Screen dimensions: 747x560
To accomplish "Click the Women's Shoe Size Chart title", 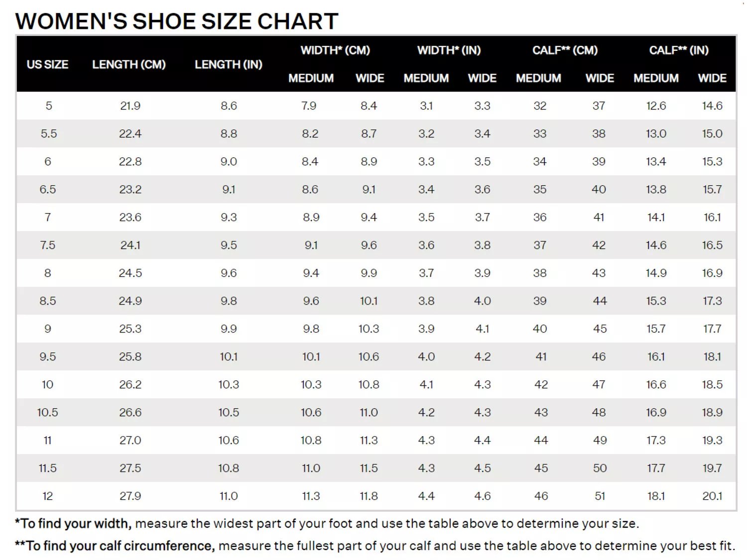I will pyautogui.click(x=177, y=21).
